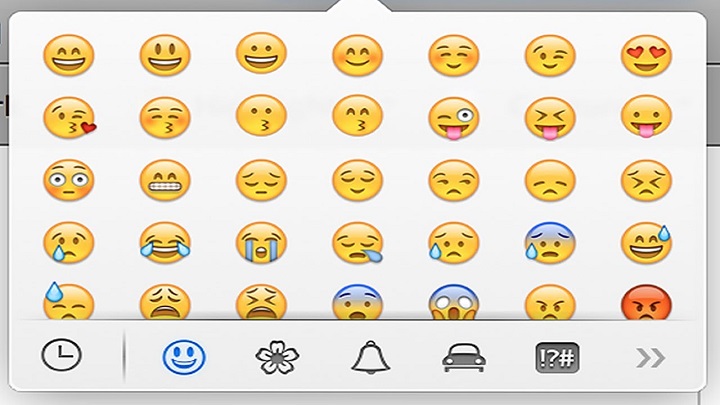This screenshot has width=720, height=405.
Task: Open the car Places category tab
Action: click(x=464, y=358)
